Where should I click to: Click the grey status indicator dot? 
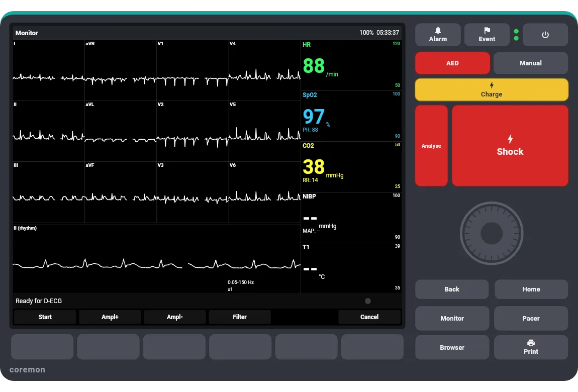click(368, 301)
